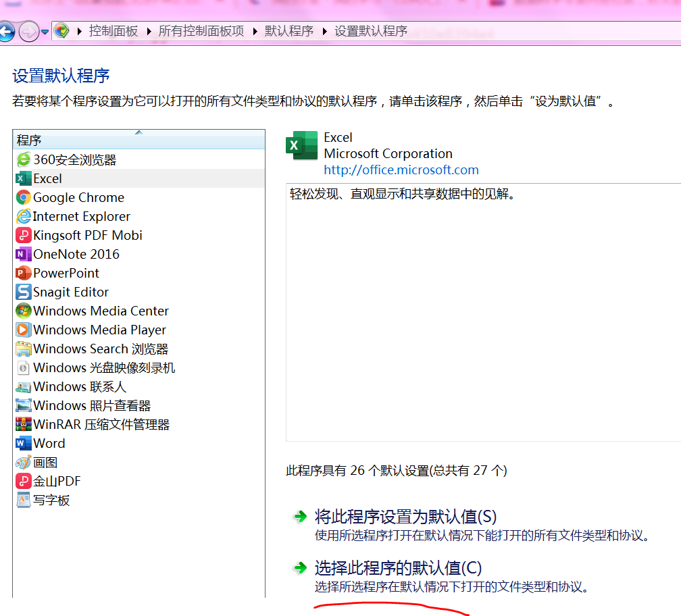The image size is (681, 616).
Task: Click the Snagit Editor icon
Action: point(24,292)
